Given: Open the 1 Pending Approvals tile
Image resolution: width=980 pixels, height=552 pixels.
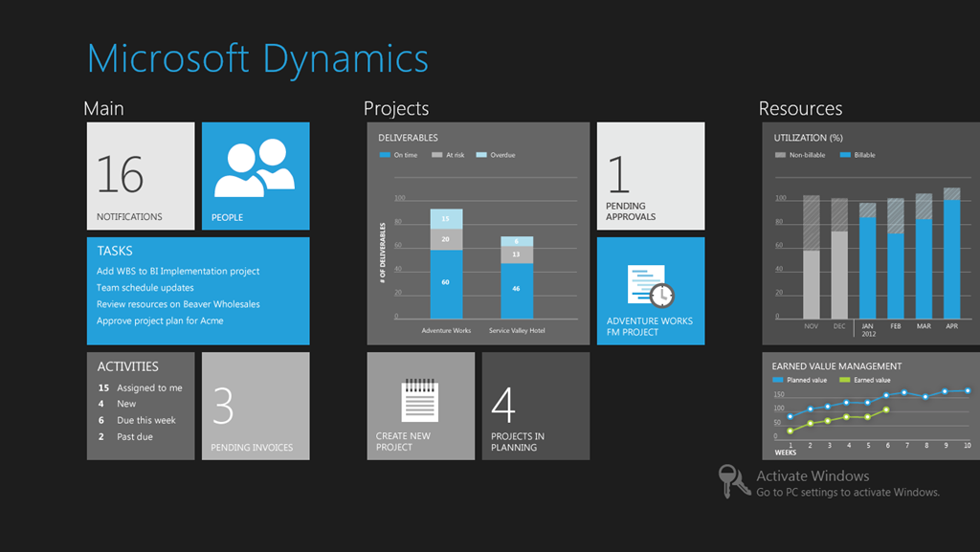Looking at the screenshot, I should 651,176.
